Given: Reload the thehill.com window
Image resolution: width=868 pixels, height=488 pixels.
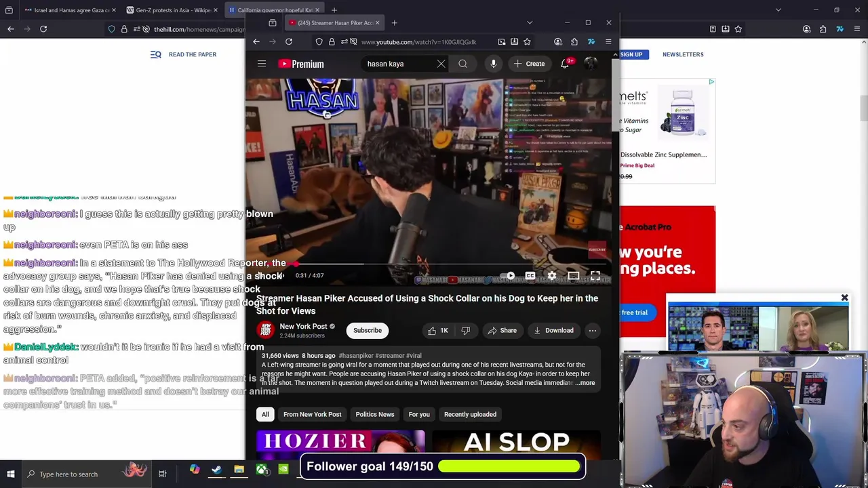Looking at the screenshot, I should point(43,29).
